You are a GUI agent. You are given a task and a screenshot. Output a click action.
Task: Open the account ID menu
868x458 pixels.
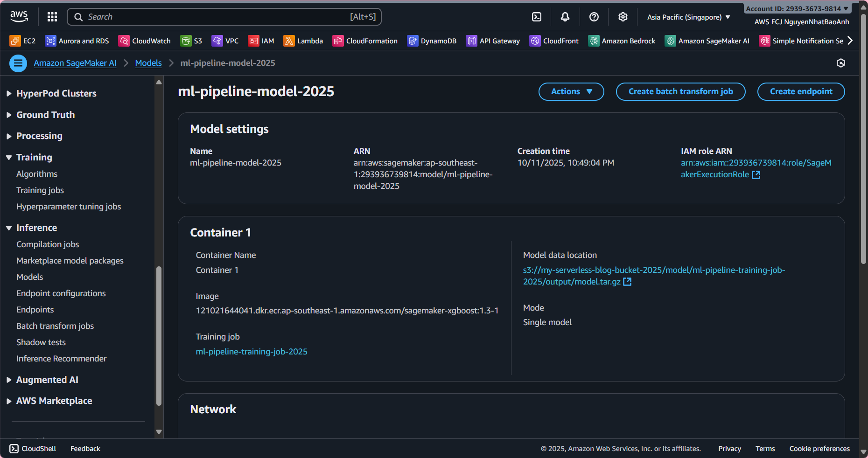click(797, 8)
